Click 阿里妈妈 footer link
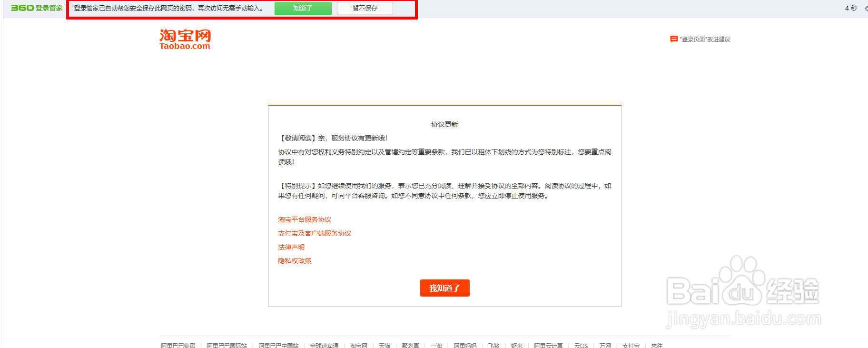This screenshot has height=348, width=868. click(465, 345)
